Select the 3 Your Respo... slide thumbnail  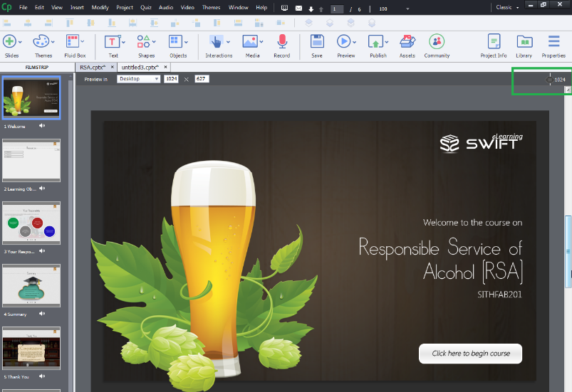(31, 223)
